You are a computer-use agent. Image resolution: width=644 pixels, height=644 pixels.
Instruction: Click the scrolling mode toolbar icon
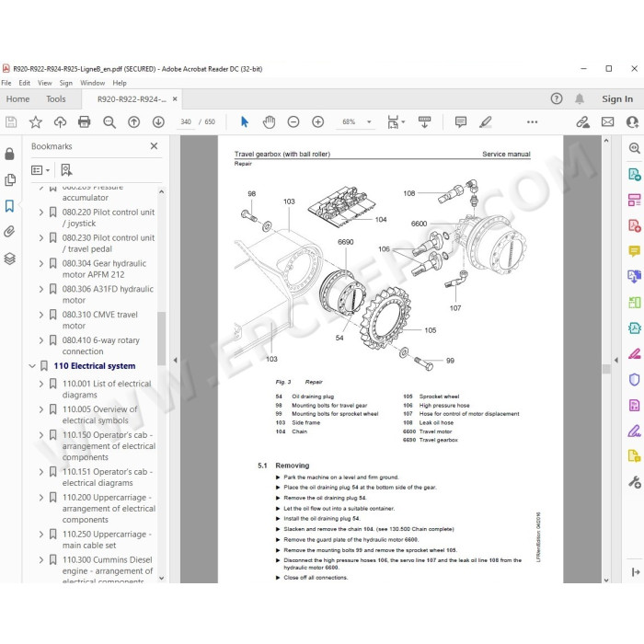(x=424, y=122)
